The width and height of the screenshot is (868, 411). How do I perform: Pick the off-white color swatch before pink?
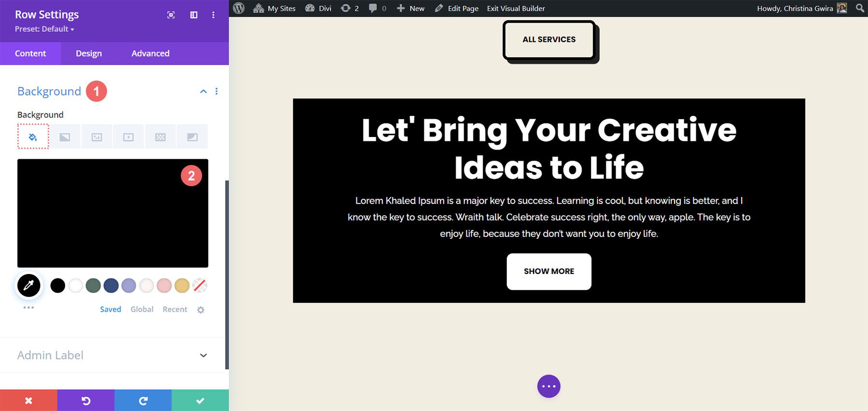(147, 286)
